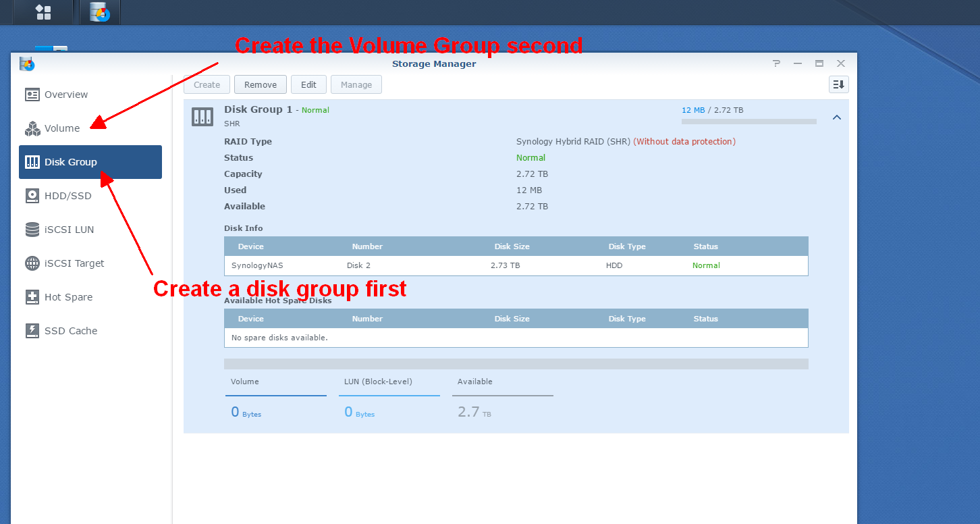Click '(Without data protection)' warning text
Image resolution: width=980 pixels, height=524 pixels.
pos(684,142)
